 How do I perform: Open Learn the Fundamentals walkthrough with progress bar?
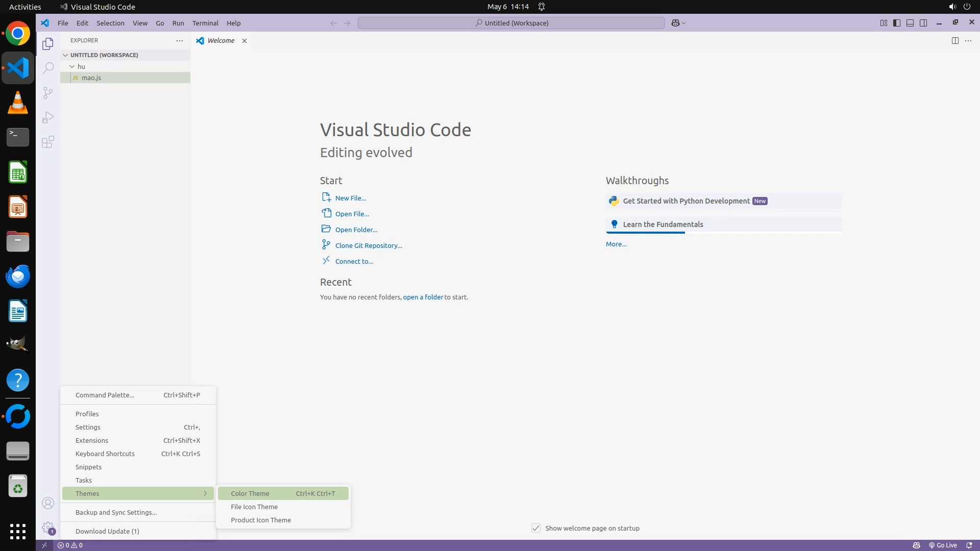pyautogui.click(x=663, y=224)
